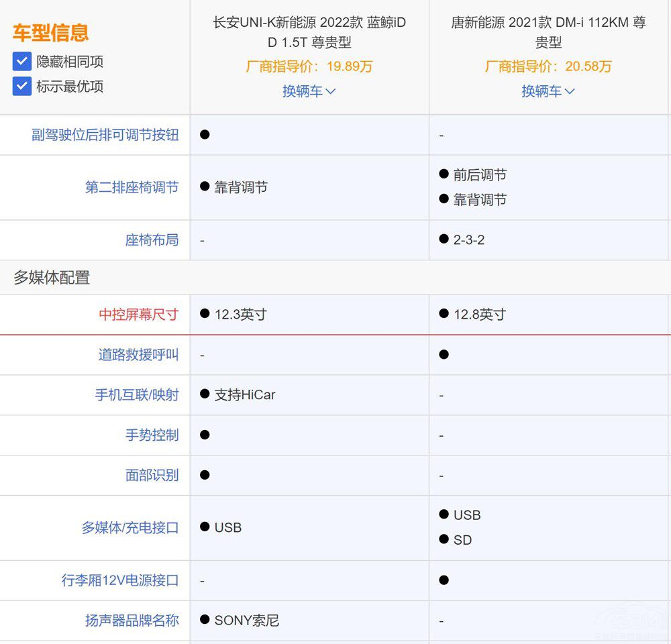This screenshot has height=644, width=671.
Task: Click the 手机互联/映射 row label
Action: (x=137, y=395)
